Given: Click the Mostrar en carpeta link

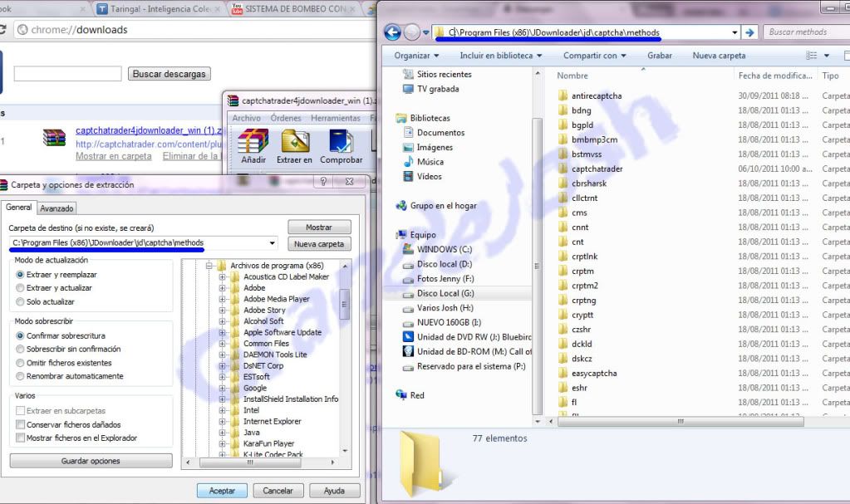Looking at the screenshot, I should 114,156.
